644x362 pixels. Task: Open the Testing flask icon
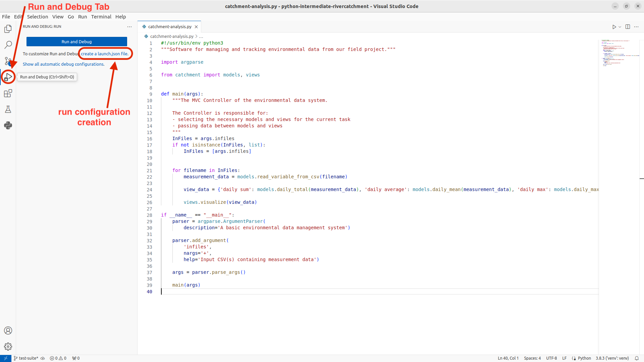point(8,109)
